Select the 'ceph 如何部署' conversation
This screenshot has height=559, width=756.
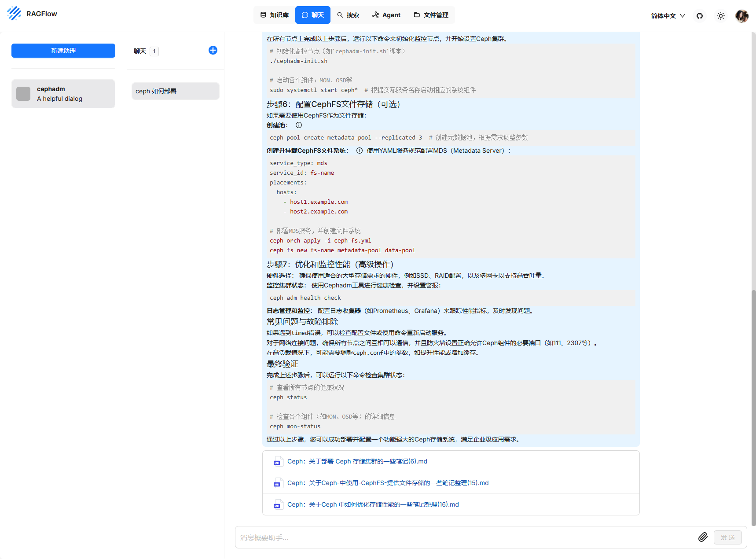[176, 91]
